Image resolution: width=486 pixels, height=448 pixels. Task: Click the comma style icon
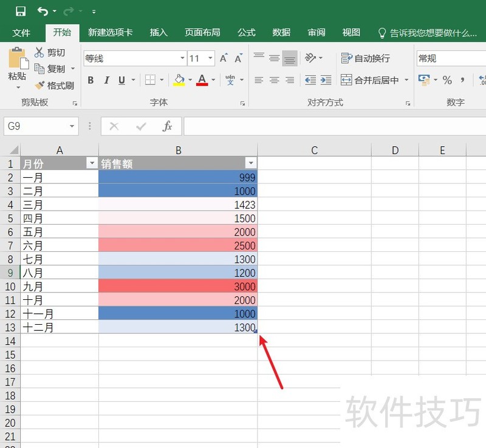(462, 80)
